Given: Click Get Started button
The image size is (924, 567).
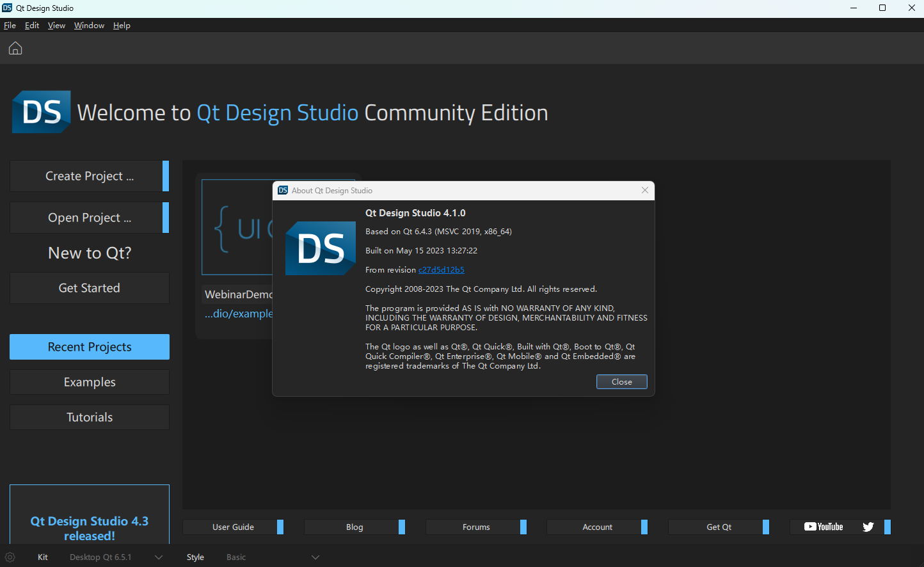Looking at the screenshot, I should tap(90, 288).
